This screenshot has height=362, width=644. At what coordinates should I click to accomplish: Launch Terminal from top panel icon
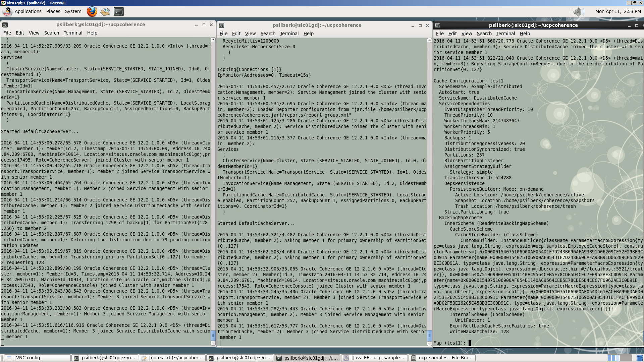[119, 11]
